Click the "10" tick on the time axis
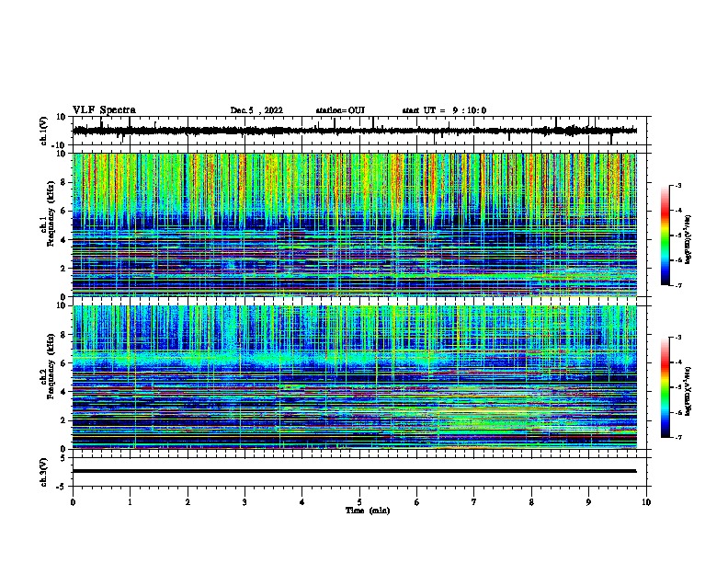The height and width of the screenshot is (563, 728). (646, 502)
